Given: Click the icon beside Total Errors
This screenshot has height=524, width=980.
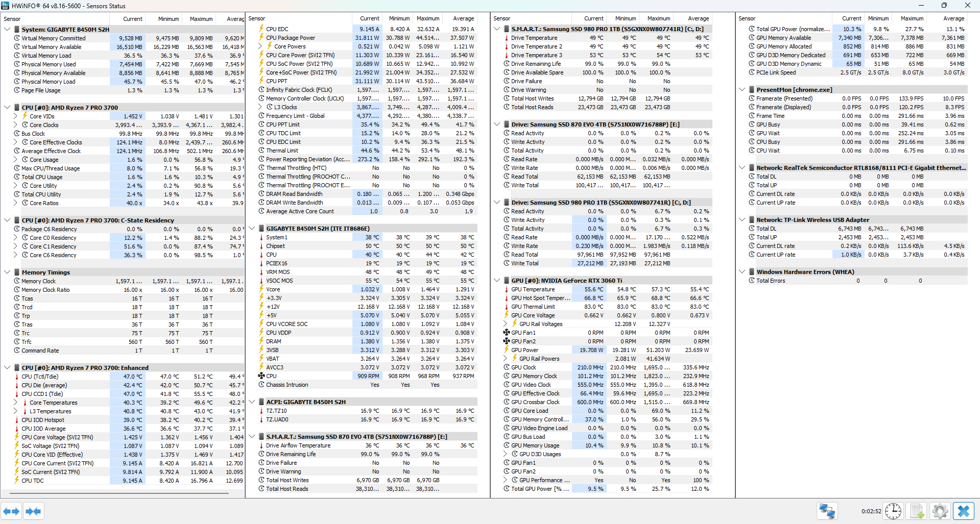Looking at the screenshot, I should pyautogui.click(x=752, y=281).
